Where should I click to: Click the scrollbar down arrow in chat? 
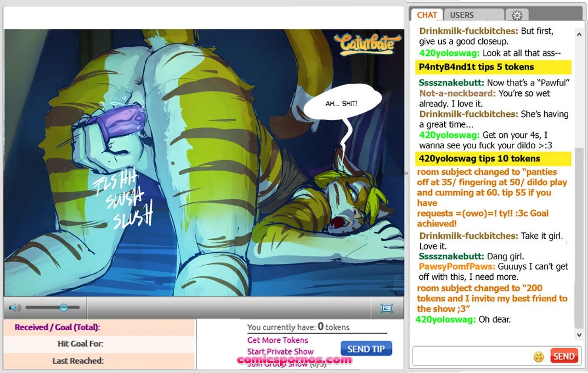[x=579, y=335]
